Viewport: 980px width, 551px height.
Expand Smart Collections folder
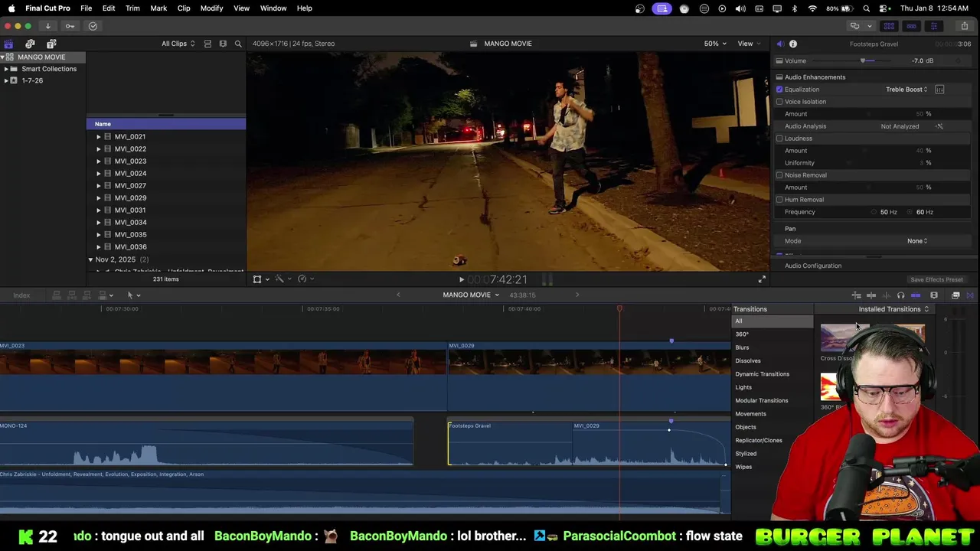[6, 69]
